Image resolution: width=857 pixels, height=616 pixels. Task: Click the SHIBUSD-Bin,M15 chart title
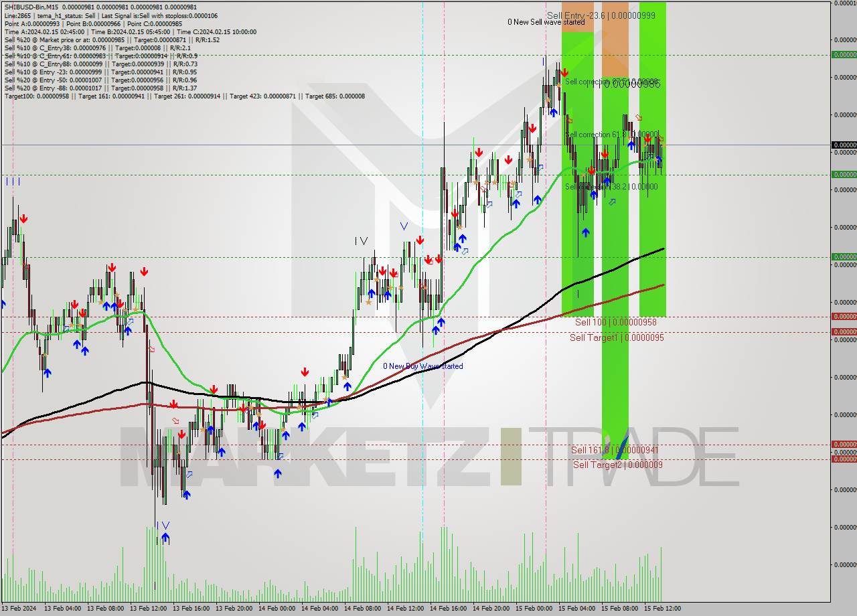(32, 7)
